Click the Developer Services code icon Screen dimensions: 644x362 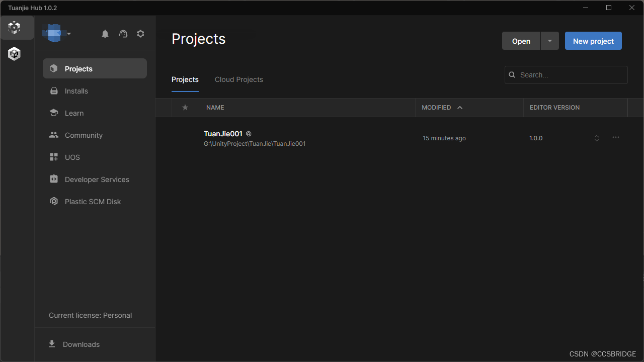[54, 179]
